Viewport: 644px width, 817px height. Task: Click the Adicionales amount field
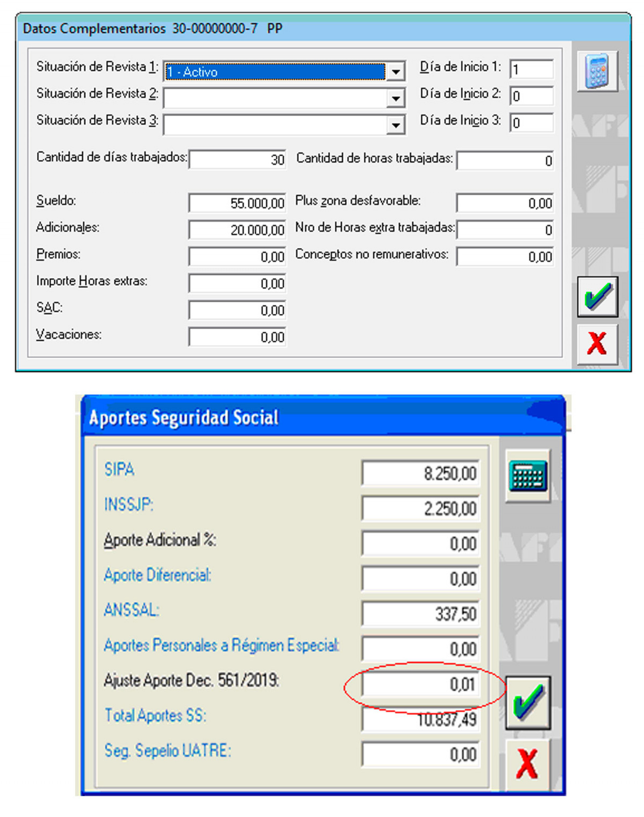pyautogui.click(x=237, y=230)
